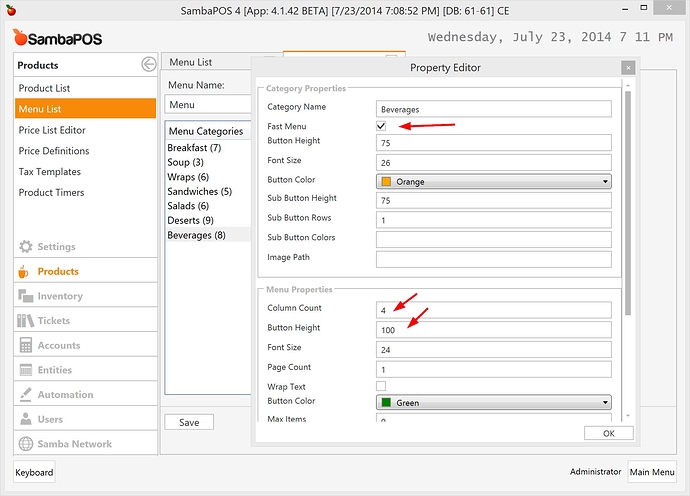This screenshot has width=690, height=496.
Task: Click the Products cup icon
Action: click(23, 272)
